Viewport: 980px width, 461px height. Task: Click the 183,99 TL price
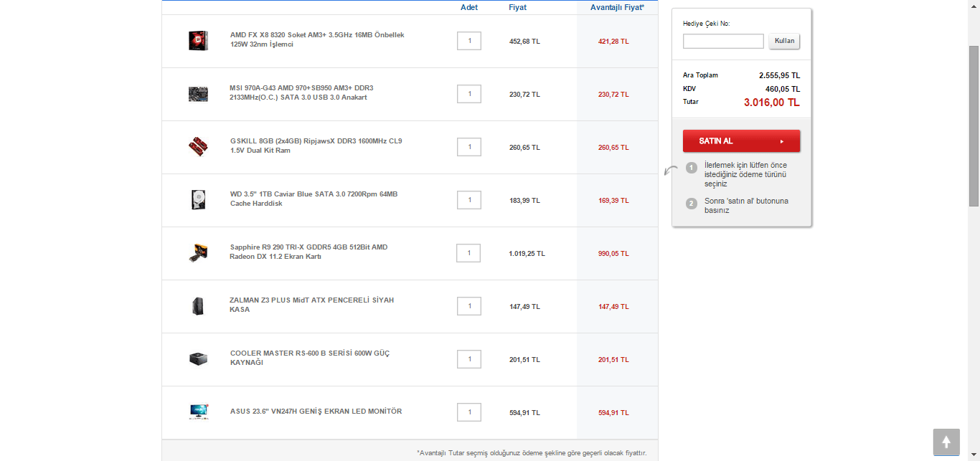click(524, 201)
